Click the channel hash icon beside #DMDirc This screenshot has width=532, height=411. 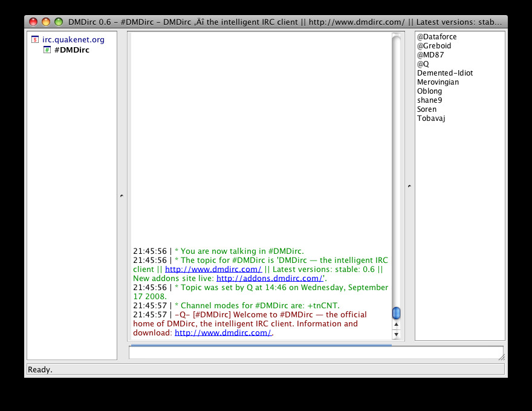(47, 50)
